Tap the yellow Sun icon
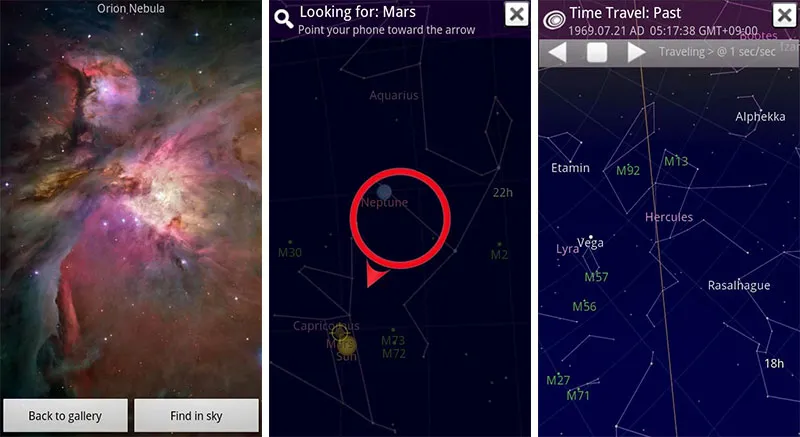This screenshot has width=800, height=437. (x=347, y=345)
